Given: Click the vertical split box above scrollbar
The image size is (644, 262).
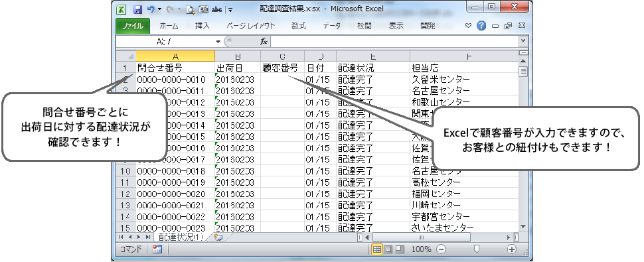Looking at the screenshot, I should pyautogui.click(x=523, y=53).
